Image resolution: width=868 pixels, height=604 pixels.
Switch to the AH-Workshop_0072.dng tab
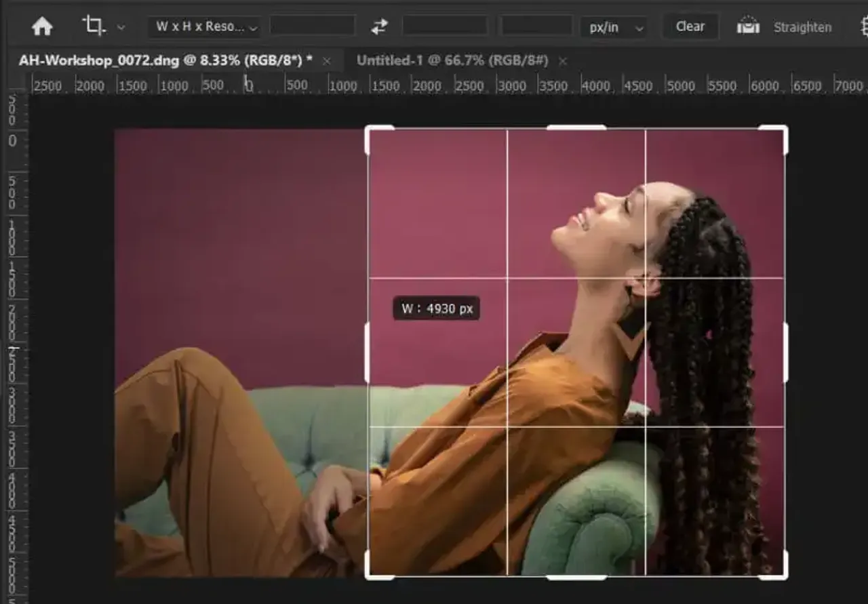(x=165, y=60)
